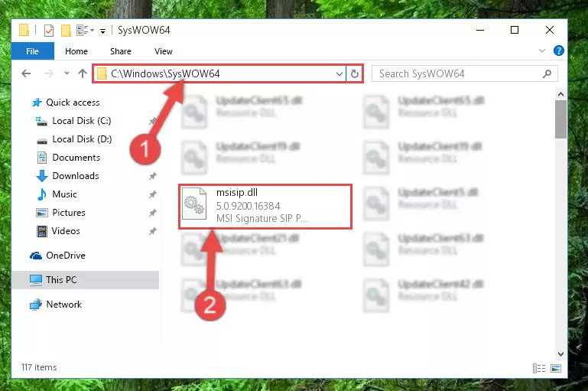Expand the ribbon with the chevron
Screen dimensions: 588x391
tap(542, 51)
